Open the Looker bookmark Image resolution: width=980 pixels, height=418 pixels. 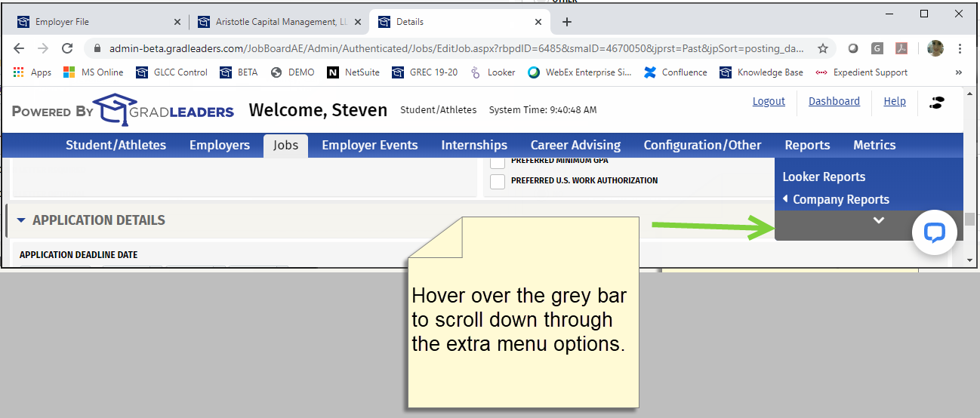tap(492, 72)
